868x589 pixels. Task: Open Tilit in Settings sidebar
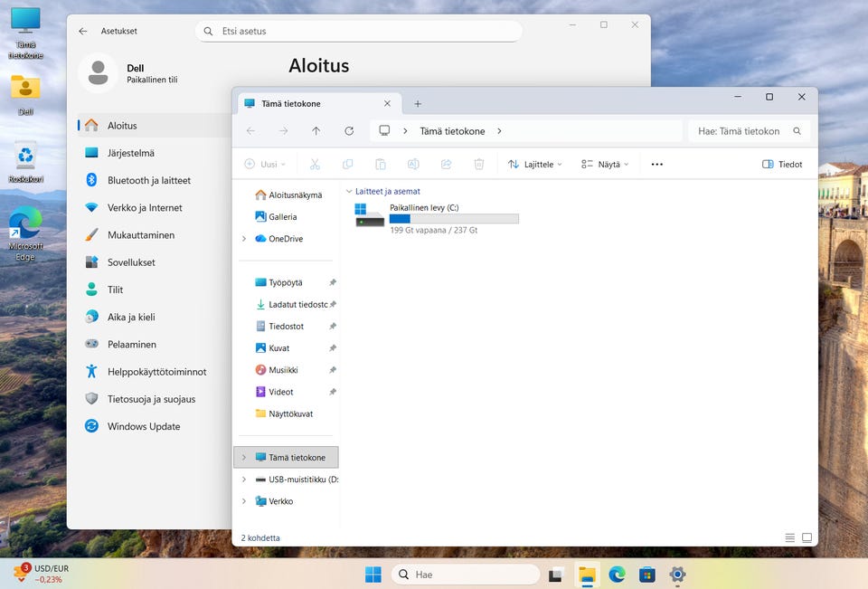coord(155,290)
